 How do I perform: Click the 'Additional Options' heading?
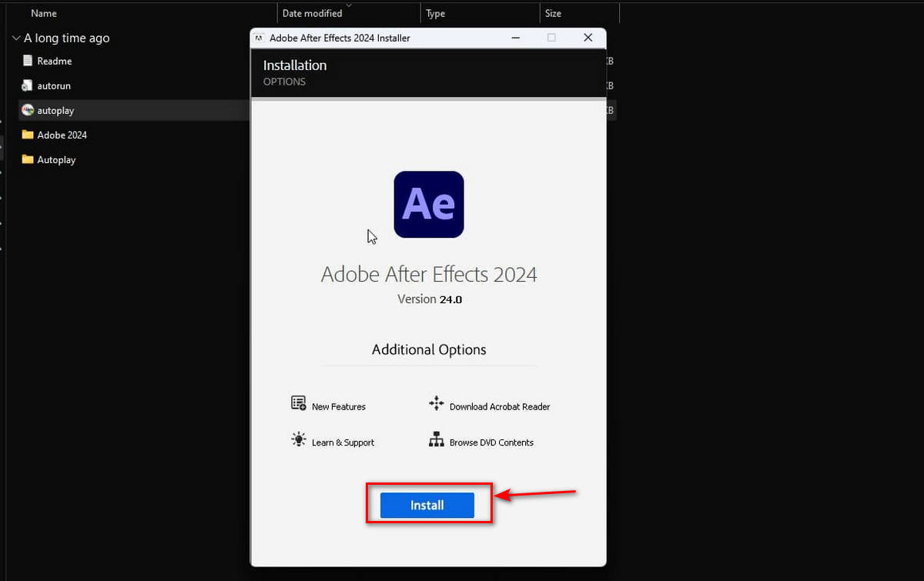pyautogui.click(x=429, y=349)
